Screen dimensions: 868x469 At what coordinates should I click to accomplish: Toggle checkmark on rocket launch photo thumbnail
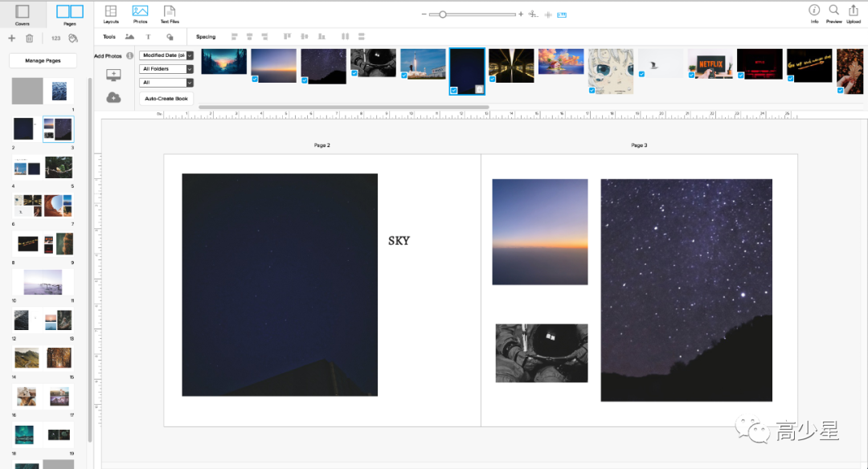pyautogui.click(x=404, y=75)
